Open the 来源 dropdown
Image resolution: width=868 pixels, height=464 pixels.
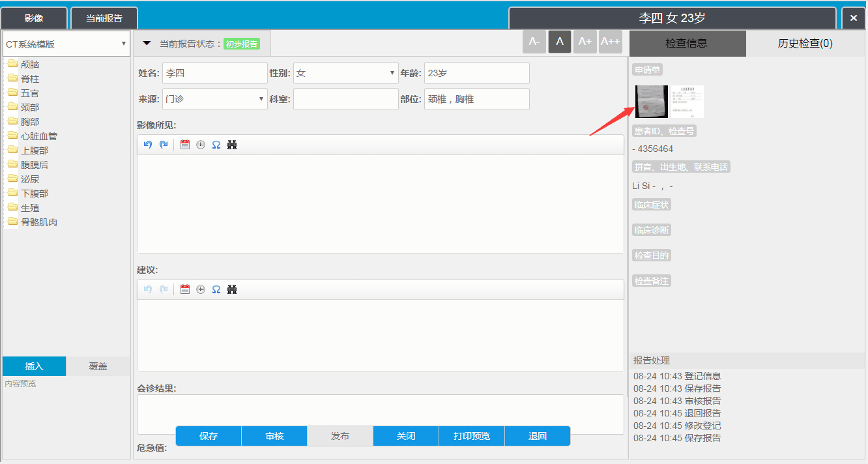coord(214,99)
